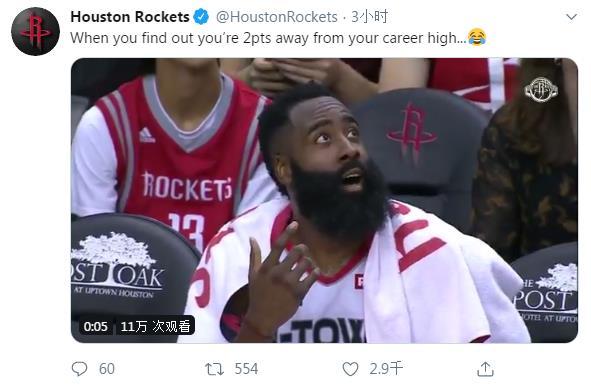Viewport: 591px width, 385px height.
Task: Click the blue verified badge
Action: point(201,17)
